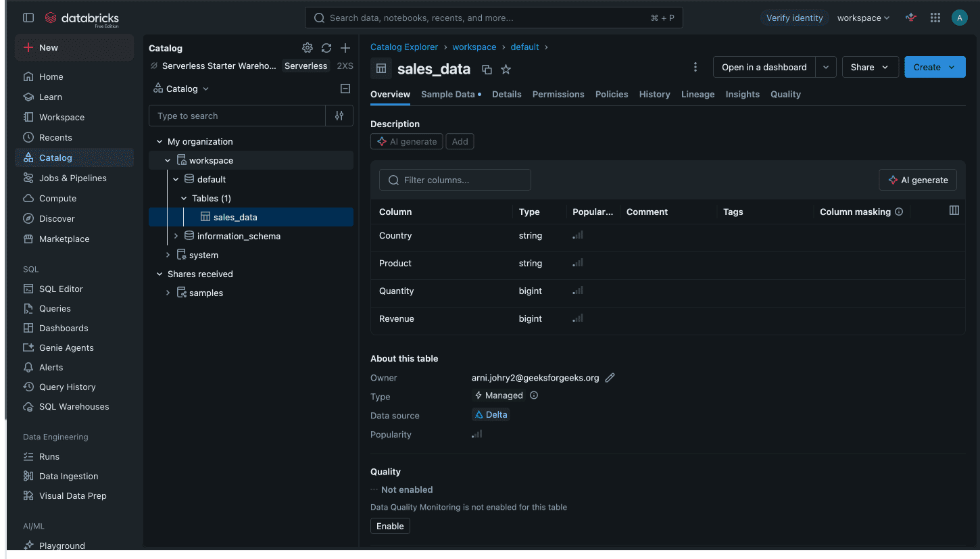This screenshot has height=559, width=980.
Task: Open the workspace switcher dropdown
Action: click(863, 18)
